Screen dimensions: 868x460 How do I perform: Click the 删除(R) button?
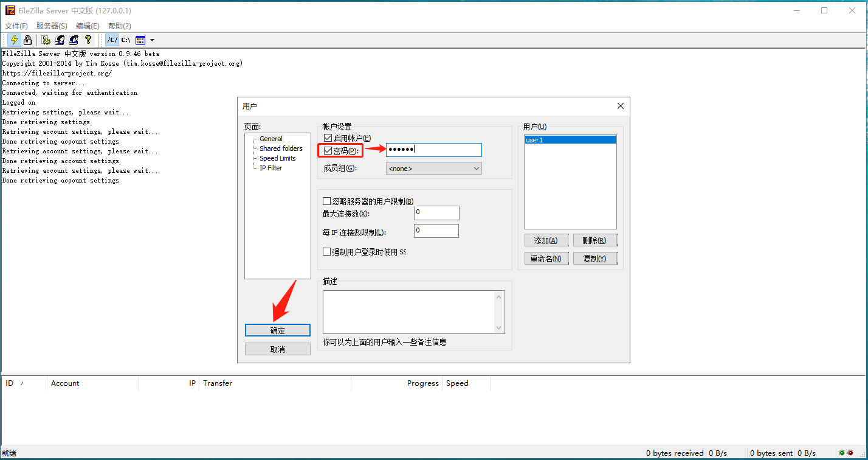(x=594, y=240)
